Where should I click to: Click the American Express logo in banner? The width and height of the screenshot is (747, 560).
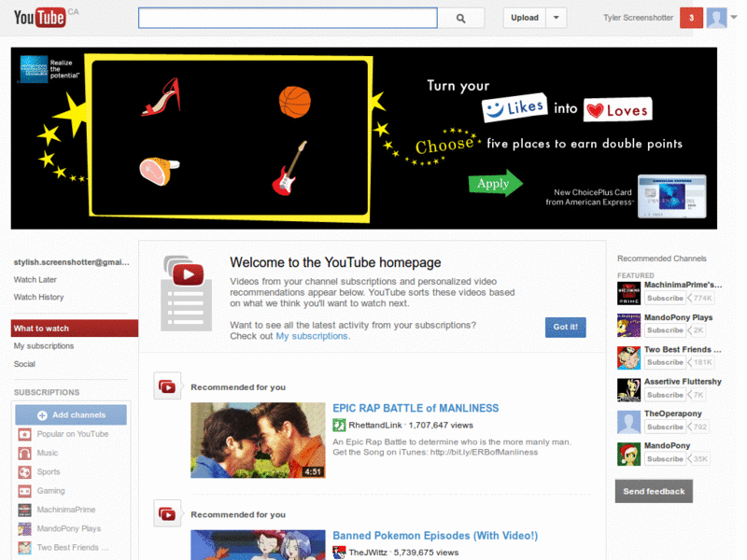click(x=34, y=69)
